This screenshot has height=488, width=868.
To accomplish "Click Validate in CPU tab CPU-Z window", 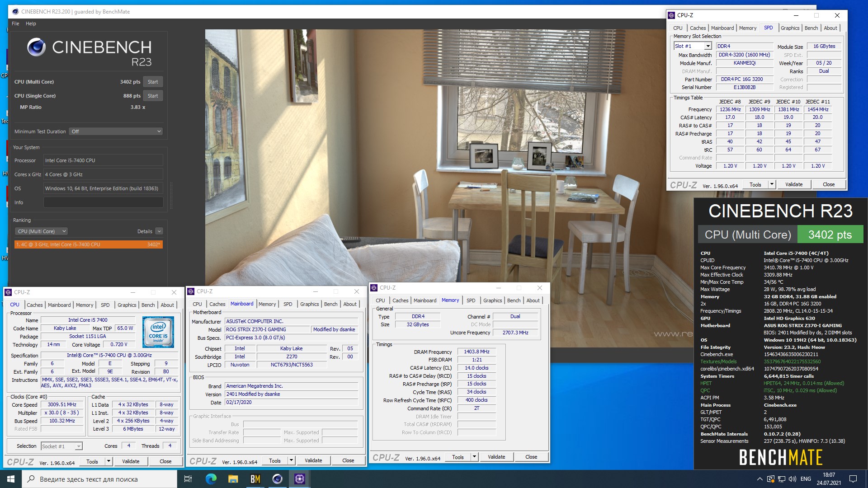I will point(131,461).
